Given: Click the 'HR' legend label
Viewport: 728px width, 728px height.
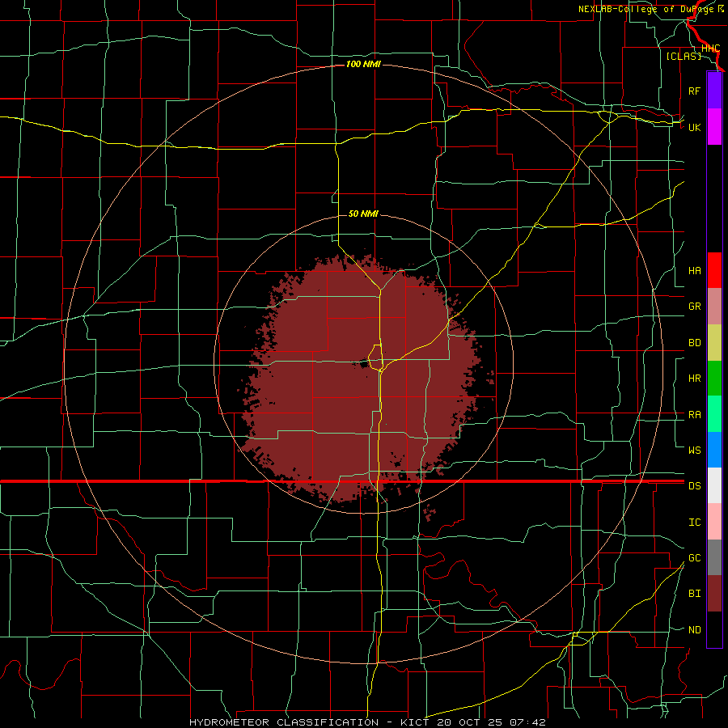Looking at the screenshot, I should click(x=694, y=379).
